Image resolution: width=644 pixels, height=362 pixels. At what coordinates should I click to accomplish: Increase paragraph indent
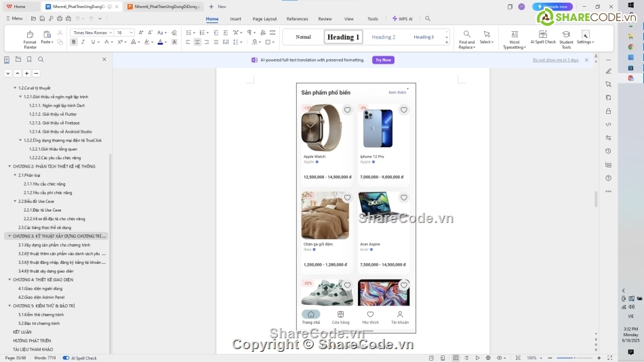pyautogui.click(x=226, y=33)
